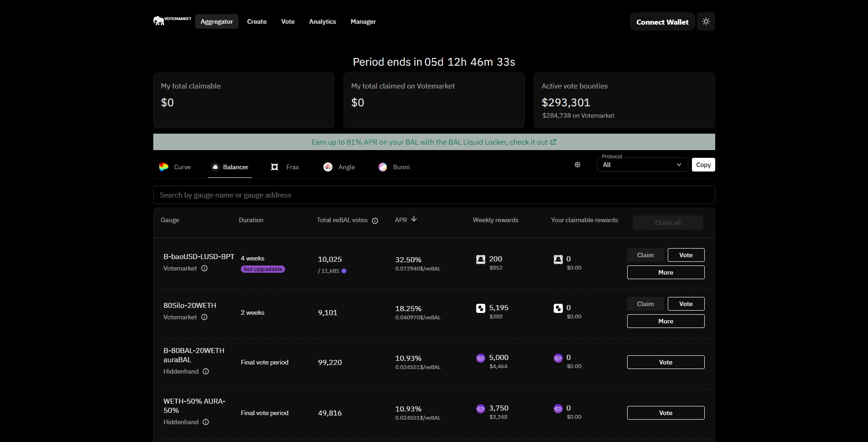Focus the gauge name search field
868x442 pixels.
click(x=433, y=195)
